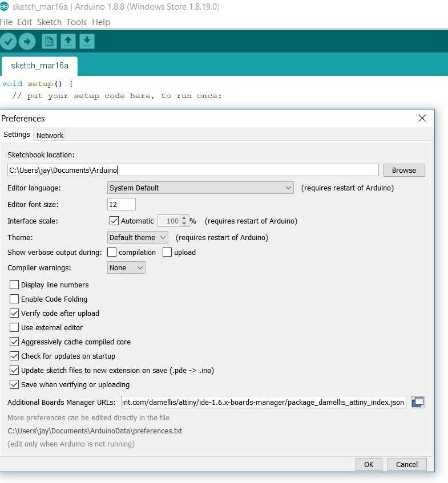Open the Theme dropdown
This screenshot has width=448, height=483.
pyautogui.click(x=138, y=237)
